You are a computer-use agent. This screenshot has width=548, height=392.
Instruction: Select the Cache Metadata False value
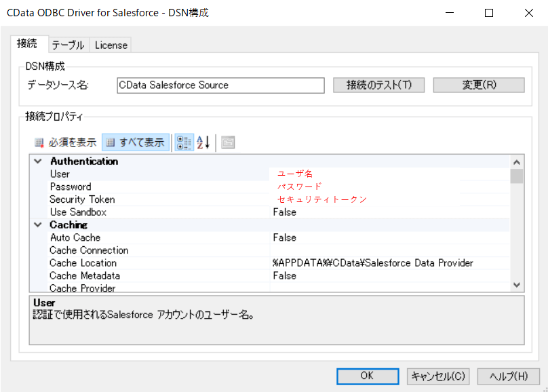point(389,276)
